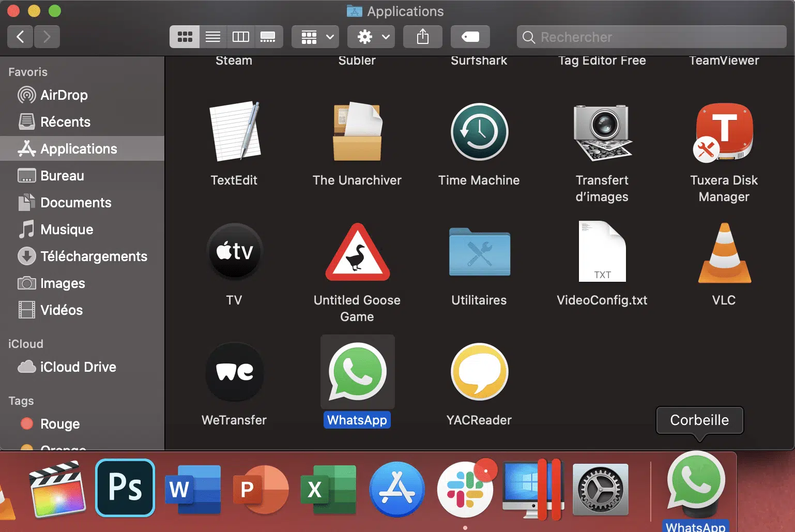
Task: Open Vidéos in the sidebar
Action: click(x=82, y=310)
